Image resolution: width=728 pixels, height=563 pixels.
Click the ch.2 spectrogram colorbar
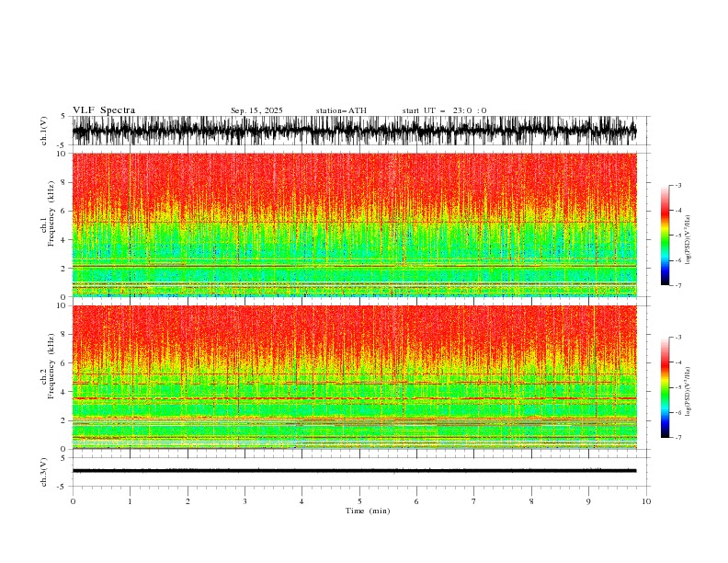(x=665, y=387)
